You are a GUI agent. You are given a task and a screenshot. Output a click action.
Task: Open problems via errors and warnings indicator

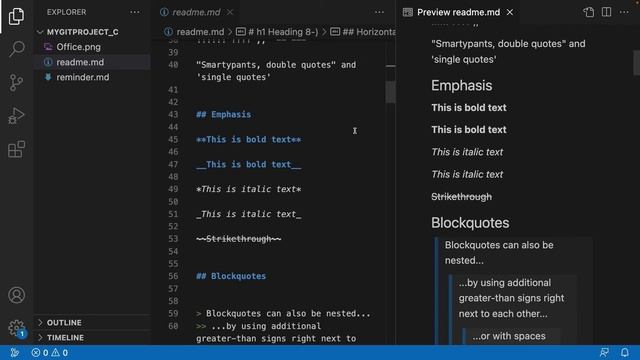50,353
